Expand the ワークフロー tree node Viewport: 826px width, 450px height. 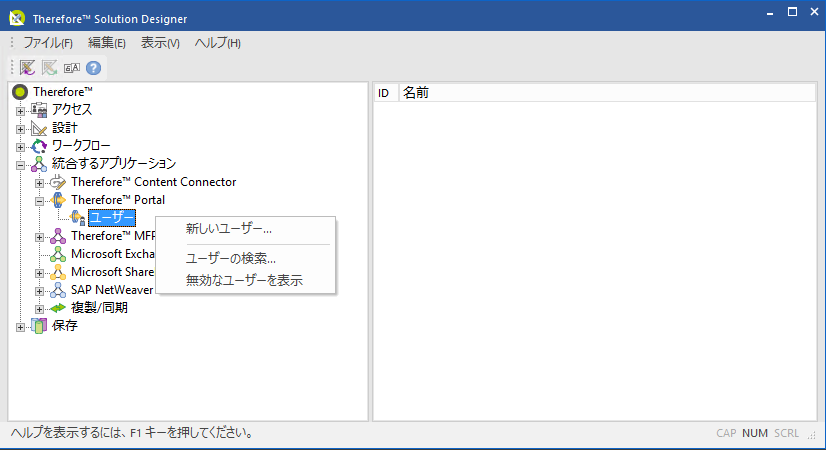(20, 147)
